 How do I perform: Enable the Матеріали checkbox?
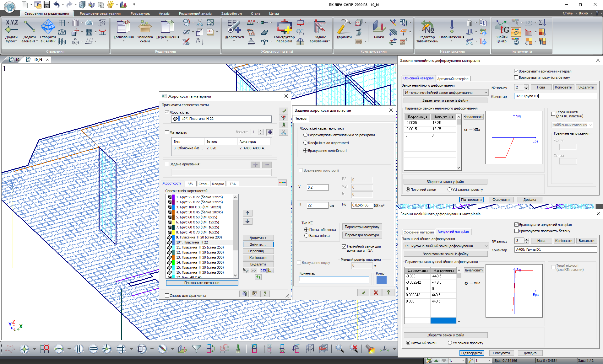(167, 132)
